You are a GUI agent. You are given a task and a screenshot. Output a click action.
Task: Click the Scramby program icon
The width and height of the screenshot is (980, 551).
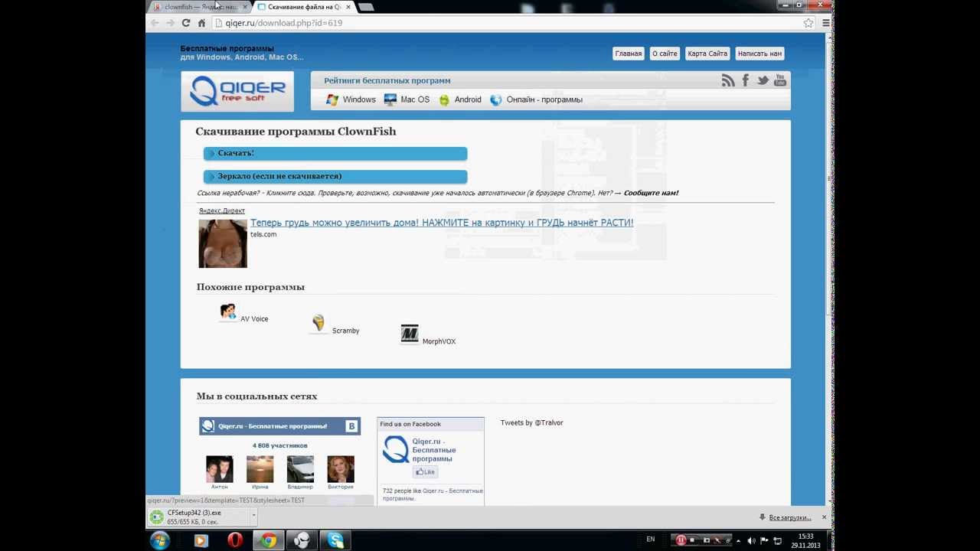click(318, 323)
